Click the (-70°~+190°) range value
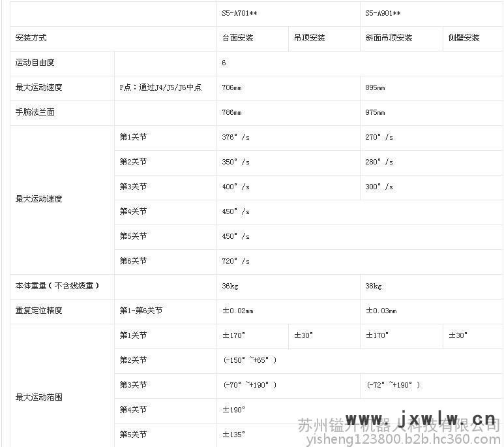This screenshot has width=504, height=447. coord(250,385)
